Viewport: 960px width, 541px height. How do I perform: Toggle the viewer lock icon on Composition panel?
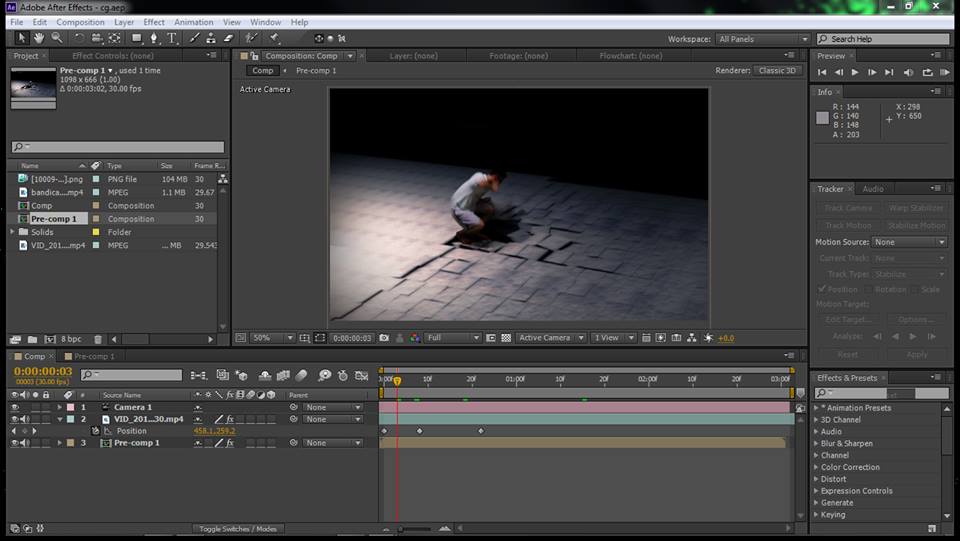point(254,56)
